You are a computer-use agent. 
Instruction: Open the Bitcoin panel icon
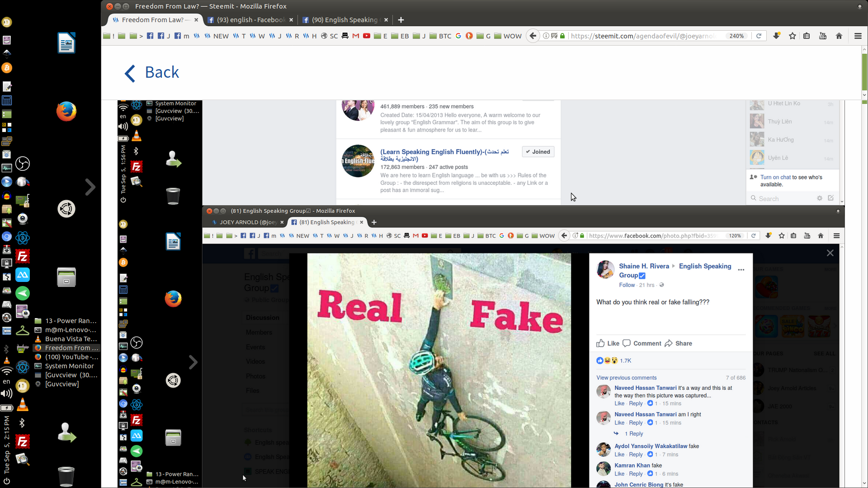click(7, 68)
